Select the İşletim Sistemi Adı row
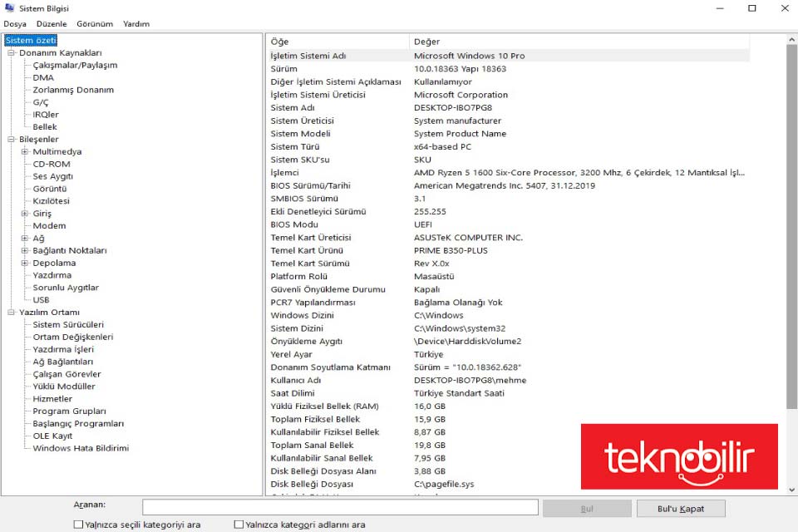 pos(508,56)
